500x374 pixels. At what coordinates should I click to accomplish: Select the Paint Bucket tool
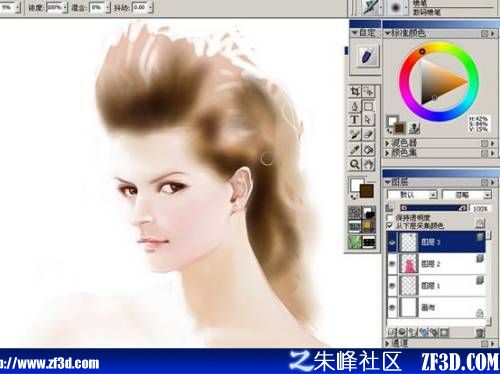coord(368,149)
